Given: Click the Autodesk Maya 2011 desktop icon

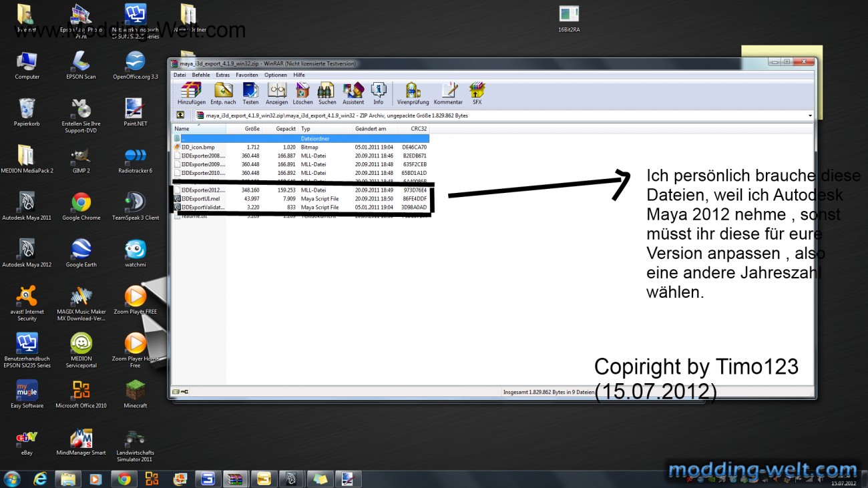Looking at the screenshot, I should pos(27,206).
